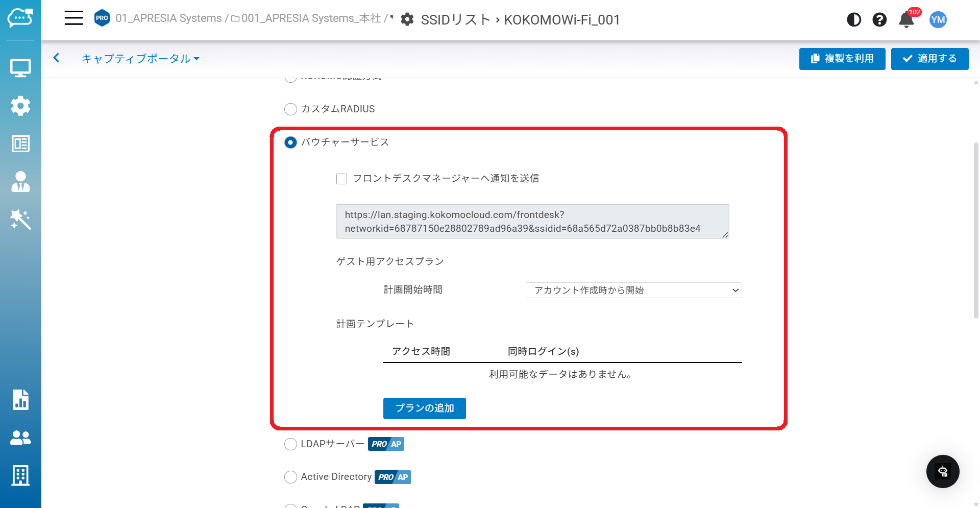Click the 適用する apply button
This screenshot has height=508, width=980.
929,59
